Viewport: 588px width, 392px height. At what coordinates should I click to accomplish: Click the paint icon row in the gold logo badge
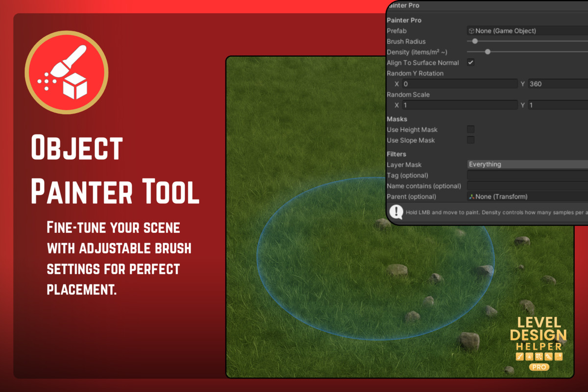(539, 356)
